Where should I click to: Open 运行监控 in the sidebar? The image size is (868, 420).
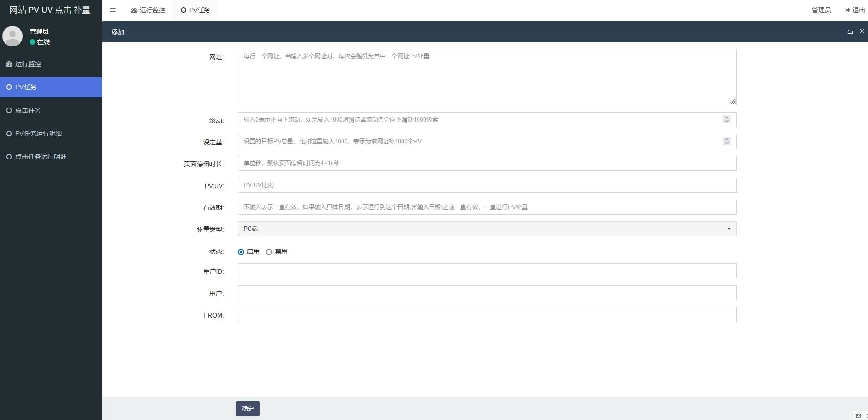tap(51, 64)
